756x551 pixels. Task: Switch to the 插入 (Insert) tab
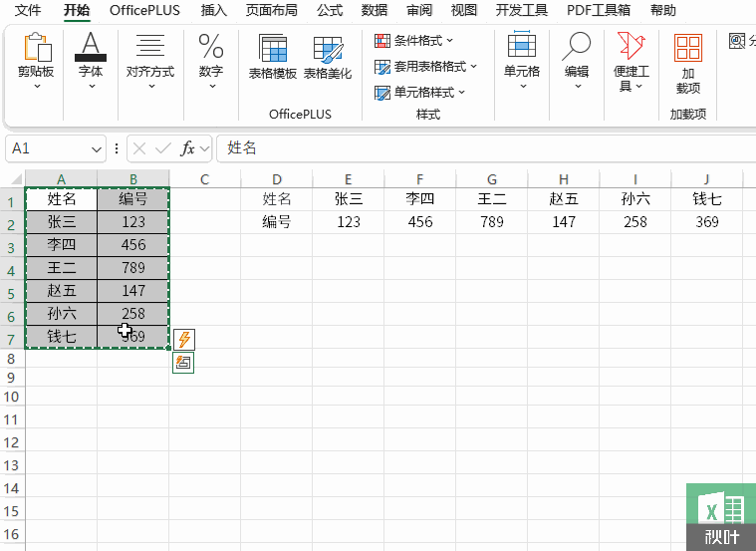214,11
